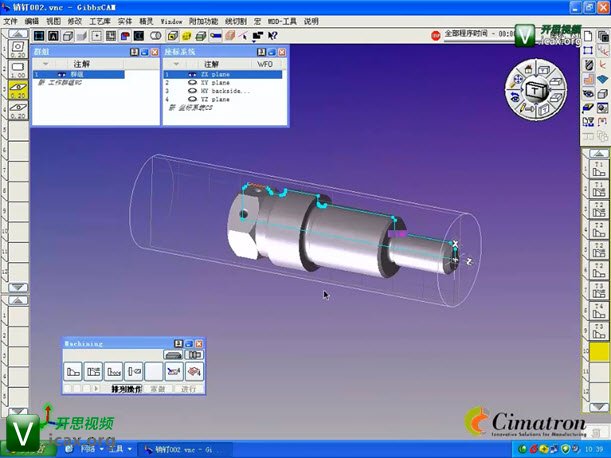Toggle the eye icon for XY plane
This screenshot has width=611, height=458.
(x=192, y=83)
